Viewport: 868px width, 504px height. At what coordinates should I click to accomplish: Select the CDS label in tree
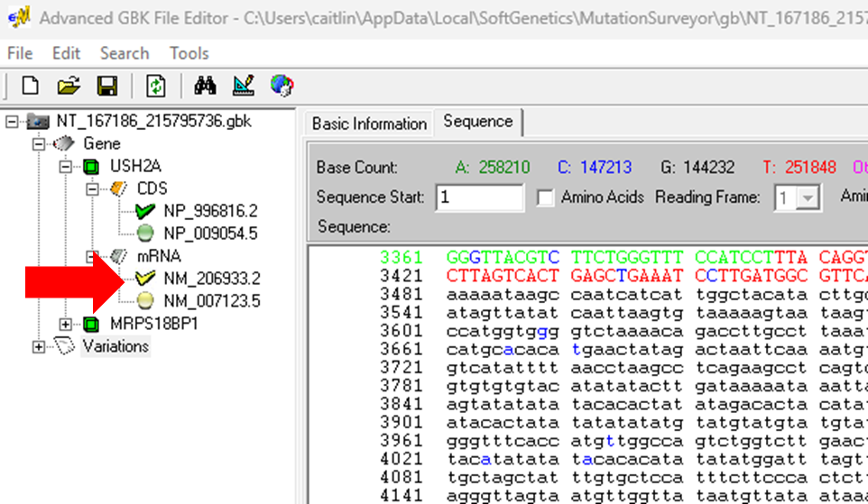(x=152, y=188)
